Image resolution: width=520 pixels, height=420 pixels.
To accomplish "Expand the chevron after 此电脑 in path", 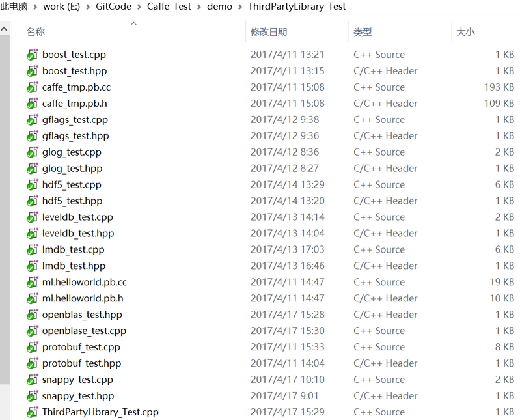I will (35, 7).
